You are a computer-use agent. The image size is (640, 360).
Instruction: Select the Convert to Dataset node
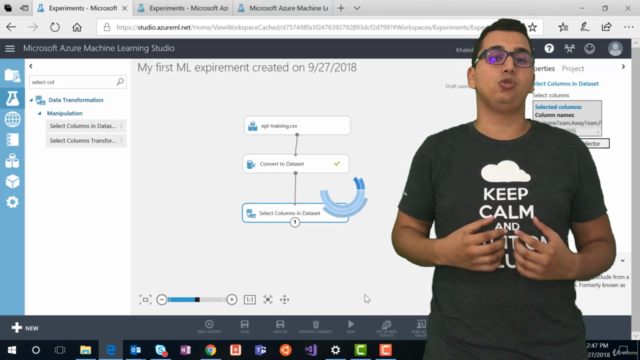click(296, 164)
